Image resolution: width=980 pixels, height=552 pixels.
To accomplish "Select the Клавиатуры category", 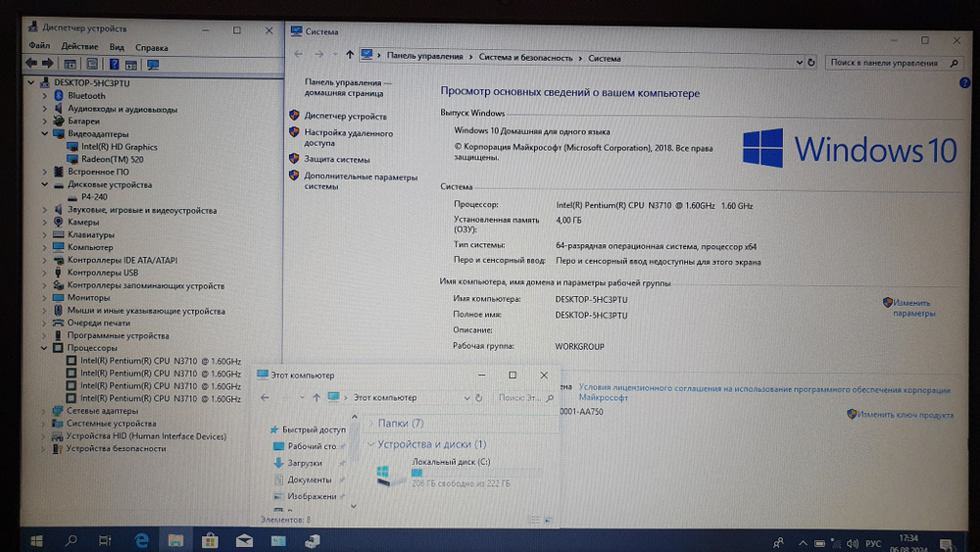I will coord(90,234).
